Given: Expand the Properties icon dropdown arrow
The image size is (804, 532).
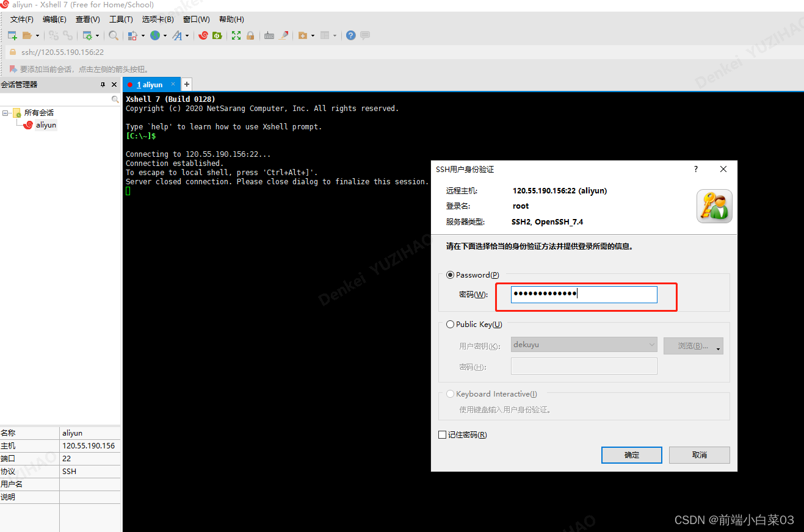Looking at the screenshot, I should 97,35.
